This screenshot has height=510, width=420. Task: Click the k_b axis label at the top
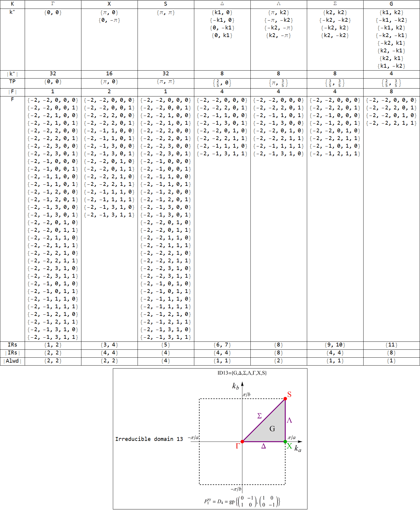(x=235, y=386)
